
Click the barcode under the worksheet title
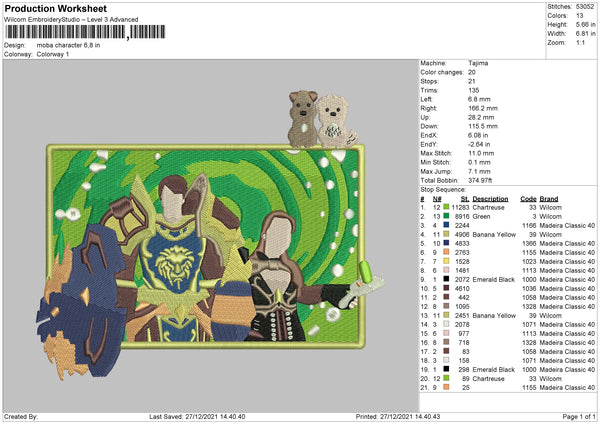[x=85, y=32]
